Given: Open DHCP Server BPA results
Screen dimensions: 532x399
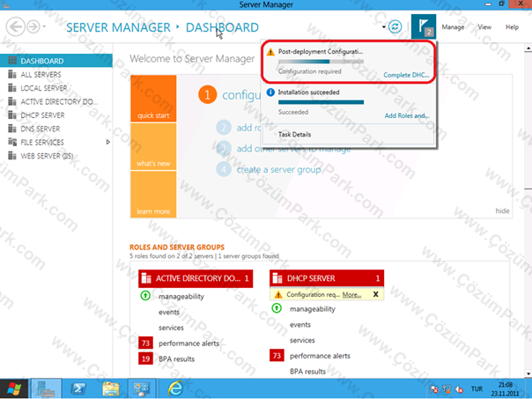Looking at the screenshot, I should [x=307, y=372].
